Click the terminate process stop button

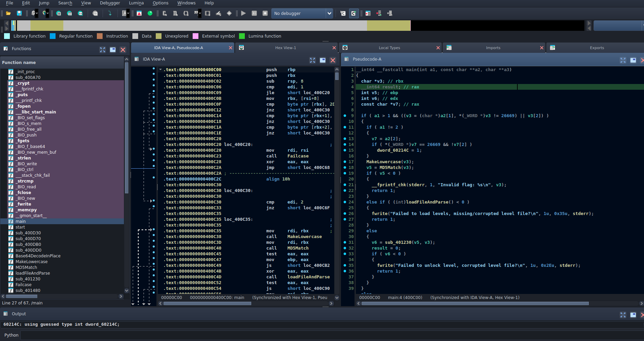265,13
